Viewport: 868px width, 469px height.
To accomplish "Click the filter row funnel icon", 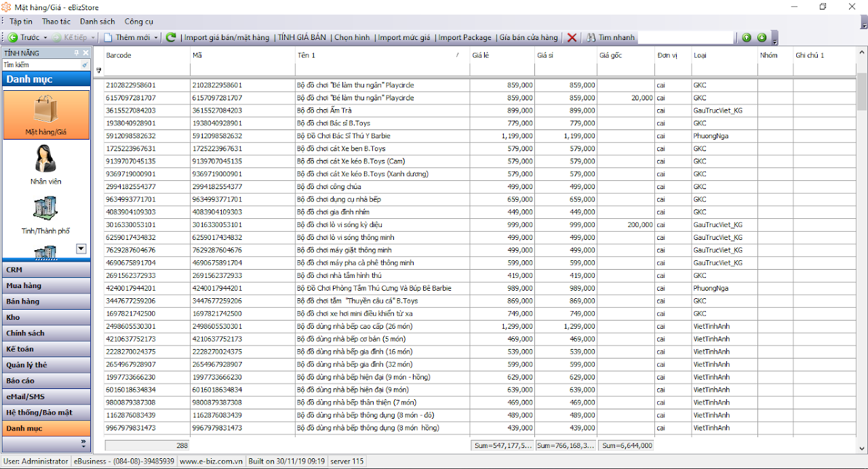I will click(x=99, y=70).
